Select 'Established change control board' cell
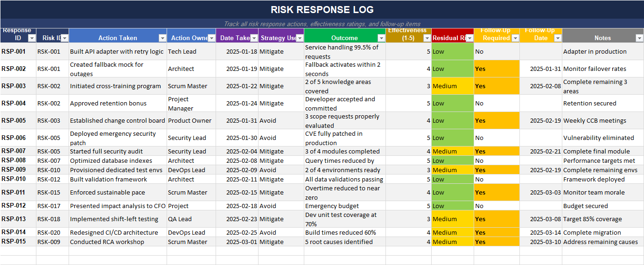The width and height of the screenshot is (644, 265). [x=118, y=120]
